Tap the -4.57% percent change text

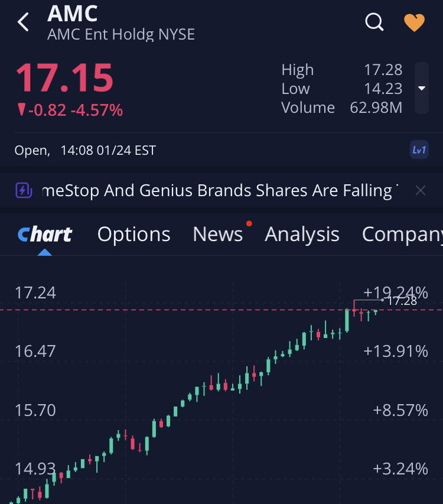pyautogui.click(x=96, y=110)
